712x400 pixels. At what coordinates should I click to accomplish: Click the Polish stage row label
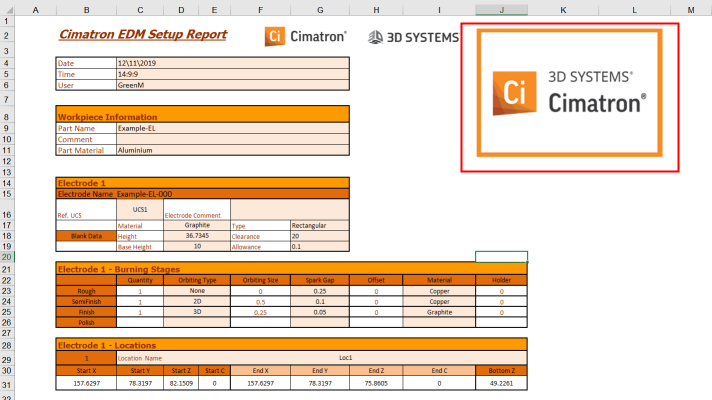pyautogui.click(x=86, y=322)
